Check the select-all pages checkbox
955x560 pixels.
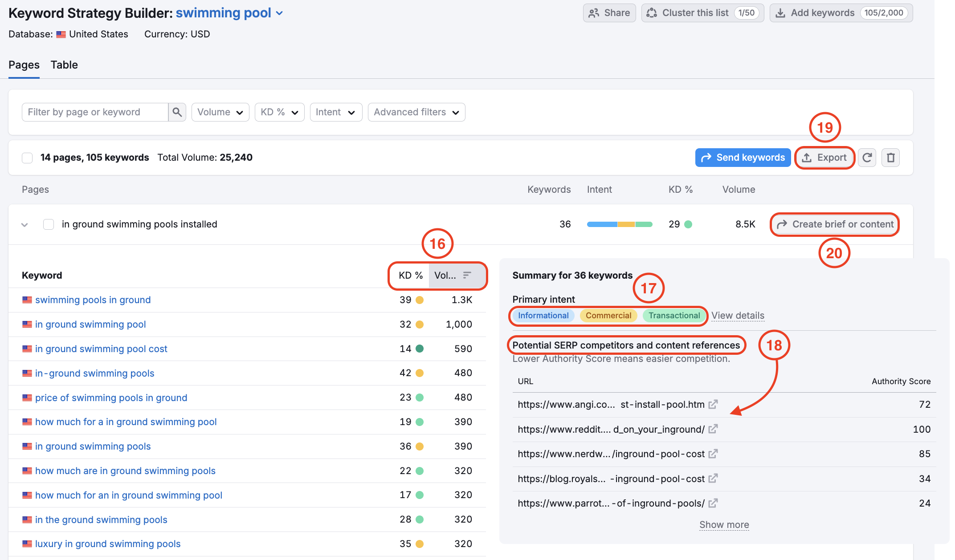[27, 158]
